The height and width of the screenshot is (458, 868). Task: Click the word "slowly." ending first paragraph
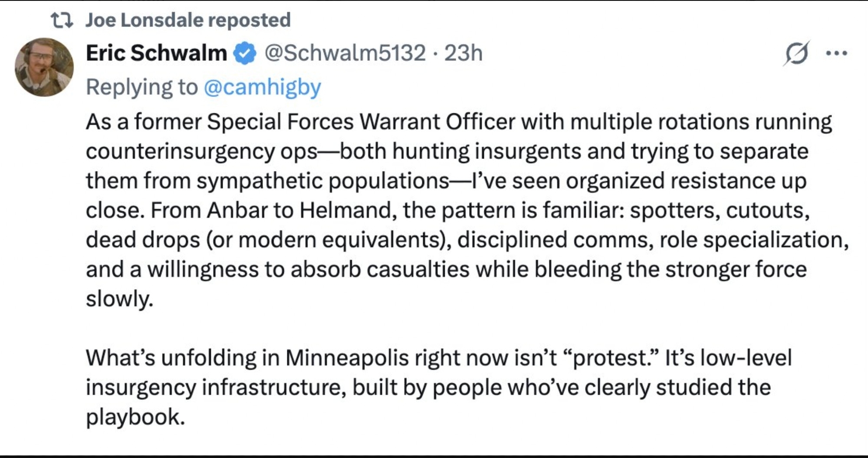click(119, 299)
